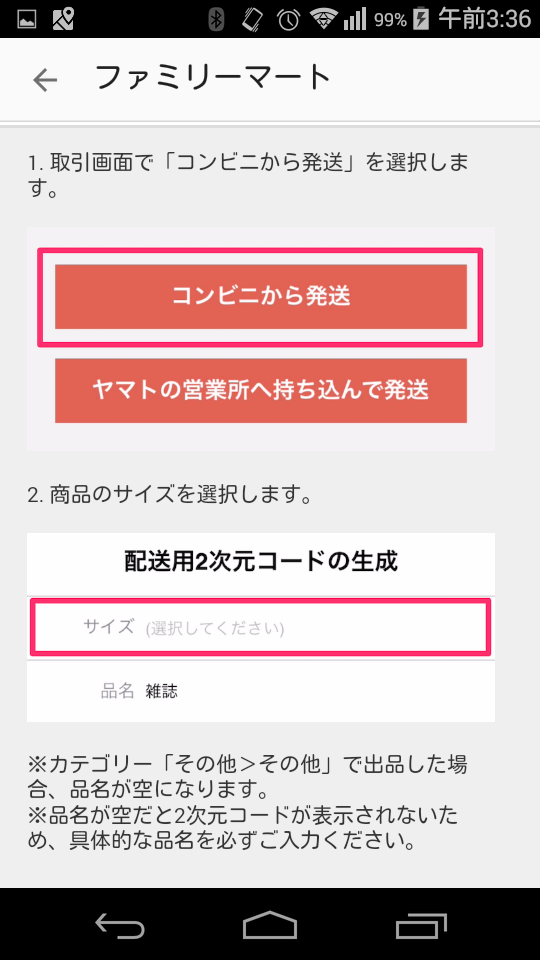
Task: Tap the back arrow beside ファミリーマート
Action: [45, 80]
